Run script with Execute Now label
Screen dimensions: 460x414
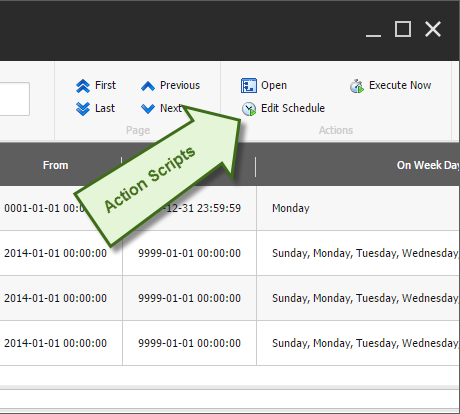point(400,85)
